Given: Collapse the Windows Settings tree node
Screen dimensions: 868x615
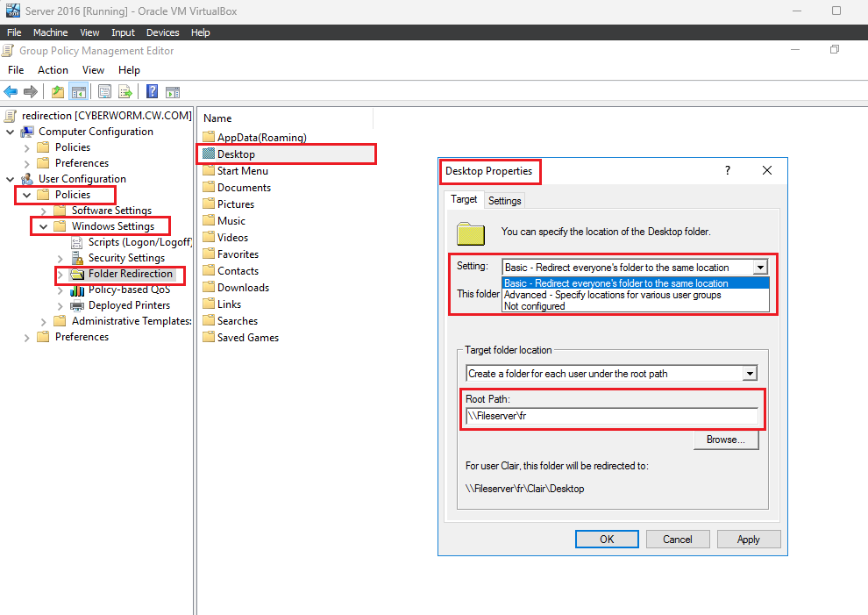Looking at the screenshot, I should click(x=43, y=226).
